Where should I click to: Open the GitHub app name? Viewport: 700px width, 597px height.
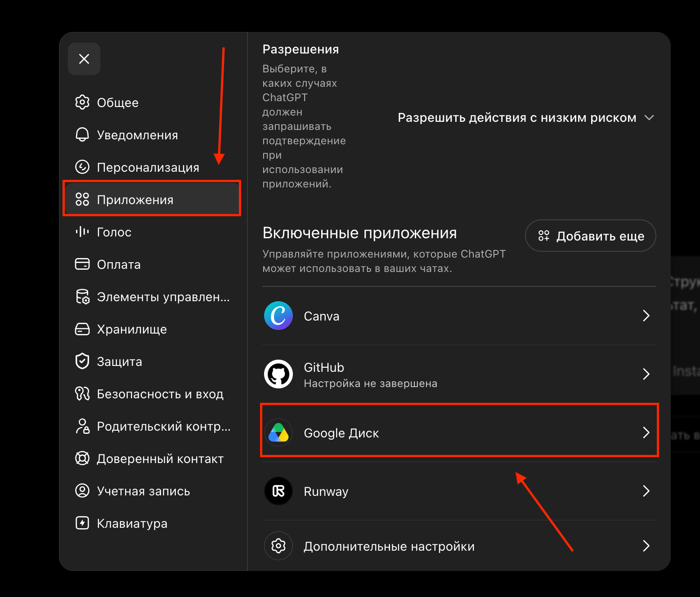pos(324,367)
